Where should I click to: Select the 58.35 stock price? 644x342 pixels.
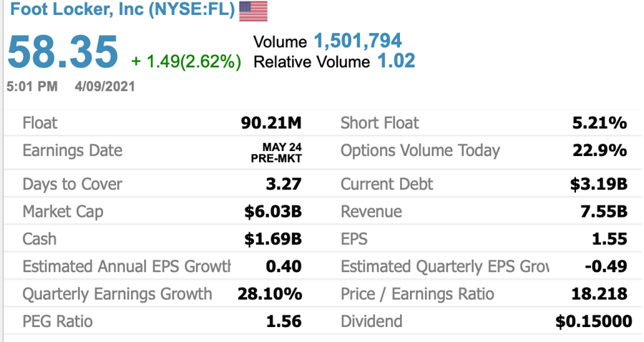coord(63,52)
